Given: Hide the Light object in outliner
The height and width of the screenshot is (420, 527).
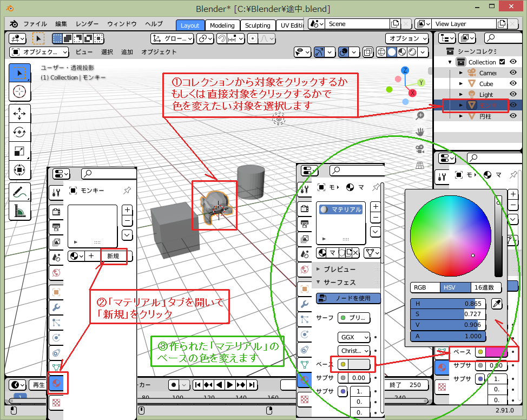Looking at the screenshot, I should pos(513,94).
